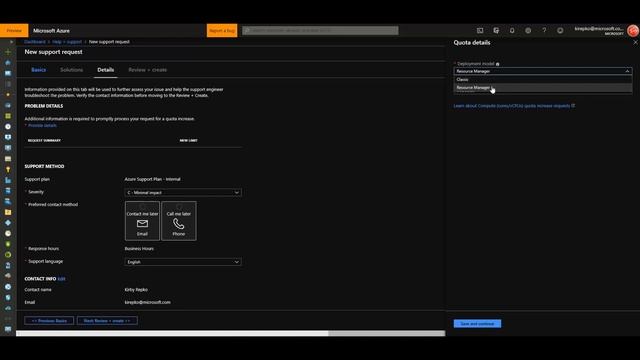
Task: Click the 'NEW LIMIT' column header
Action: click(x=189, y=140)
